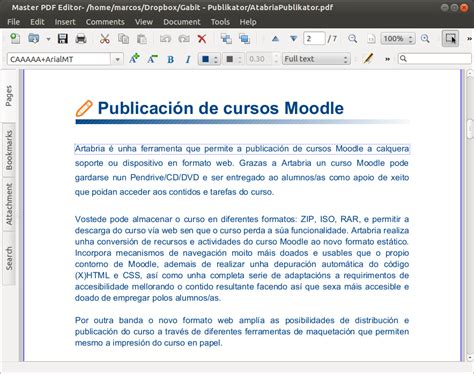Zoom out with the minus magnifier icon
Screen dimensions: 474x374
point(352,39)
